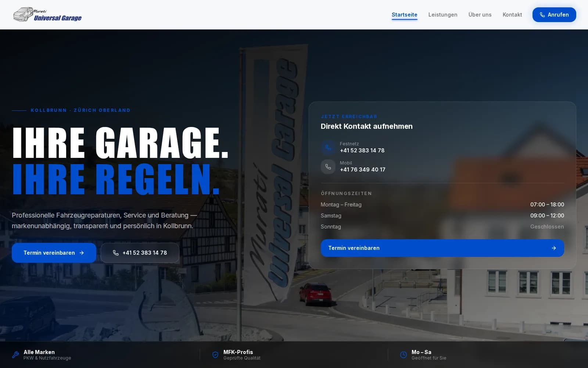The width and height of the screenshot is (588, 368).
Task: Open the Startseite nav item
Action: [404, 15]
